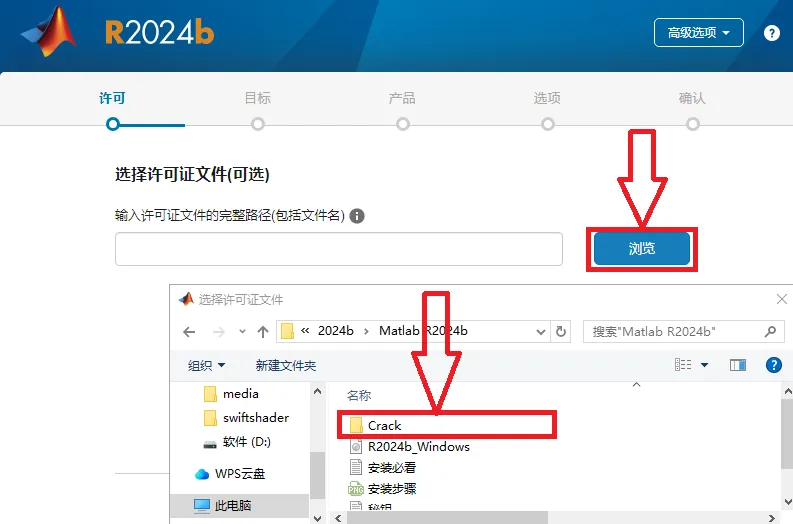
Task: Go up one folder level
Action: click(x=262, y=332)
